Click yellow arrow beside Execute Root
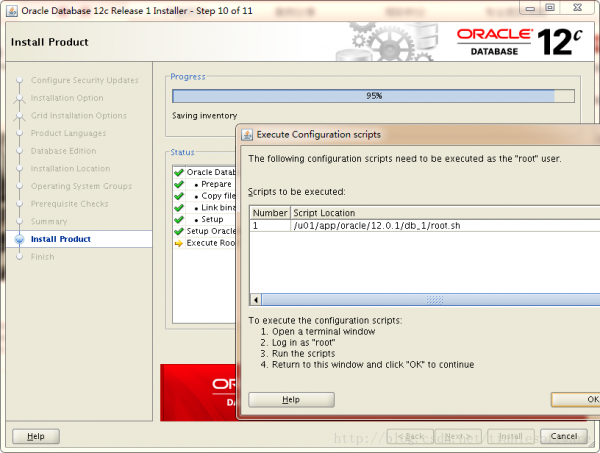Screen dimensions: 600x453 (x=179, y=243)
